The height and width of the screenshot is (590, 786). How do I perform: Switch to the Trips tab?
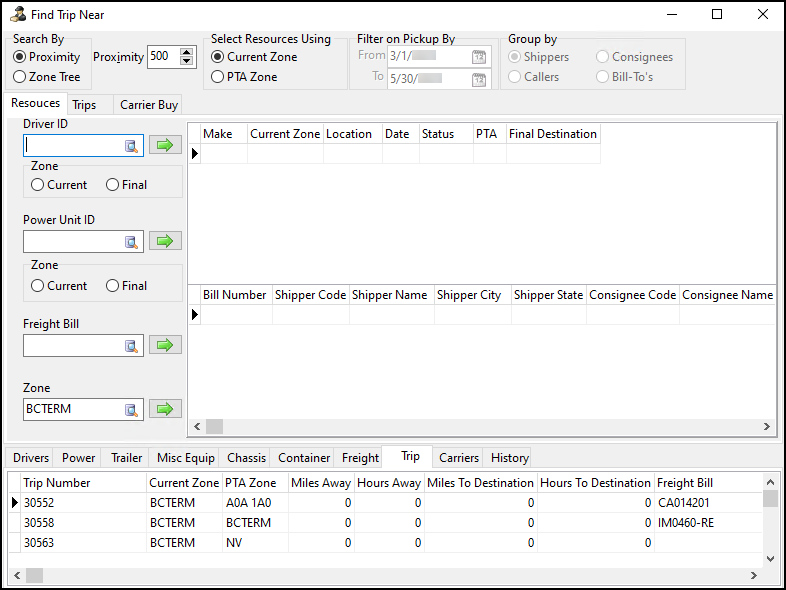tap(84, 105)
